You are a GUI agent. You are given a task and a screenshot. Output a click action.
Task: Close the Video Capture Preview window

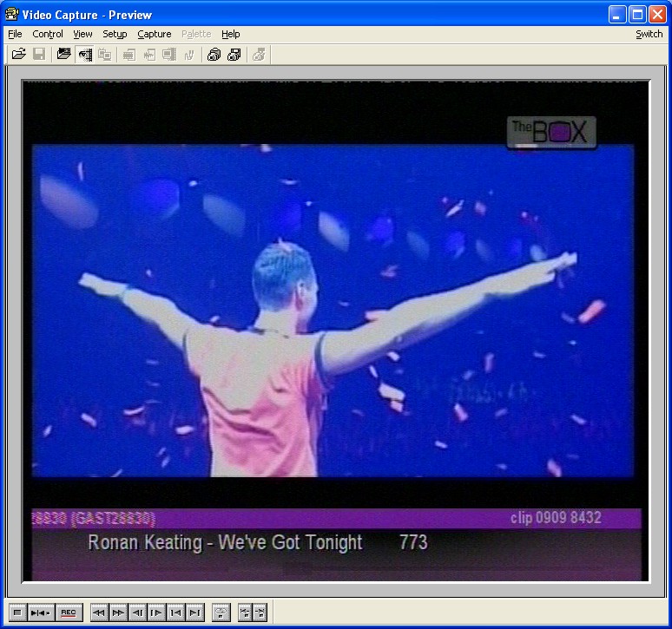pyautogui.click(x=657, y=14)
